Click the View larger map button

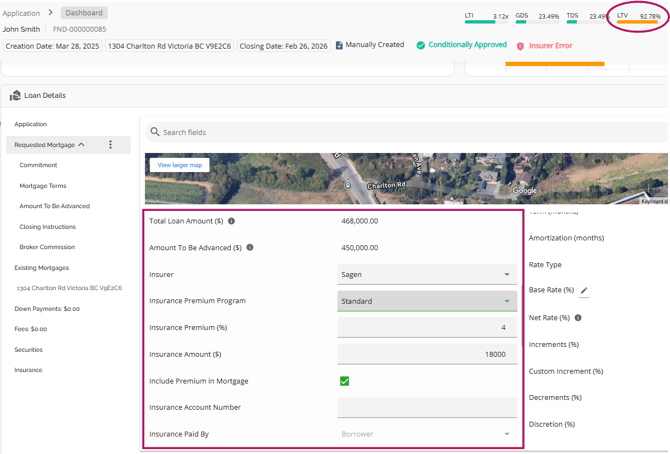(180, 165)
